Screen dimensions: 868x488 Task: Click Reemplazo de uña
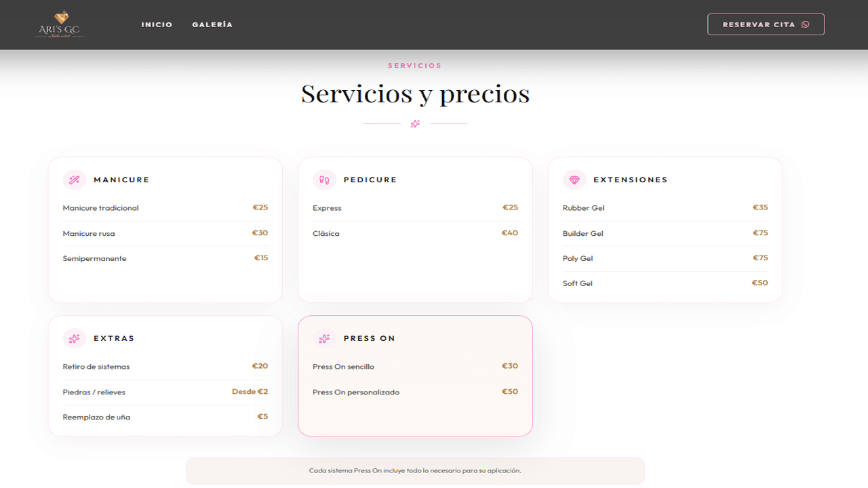tap(165, 417)
